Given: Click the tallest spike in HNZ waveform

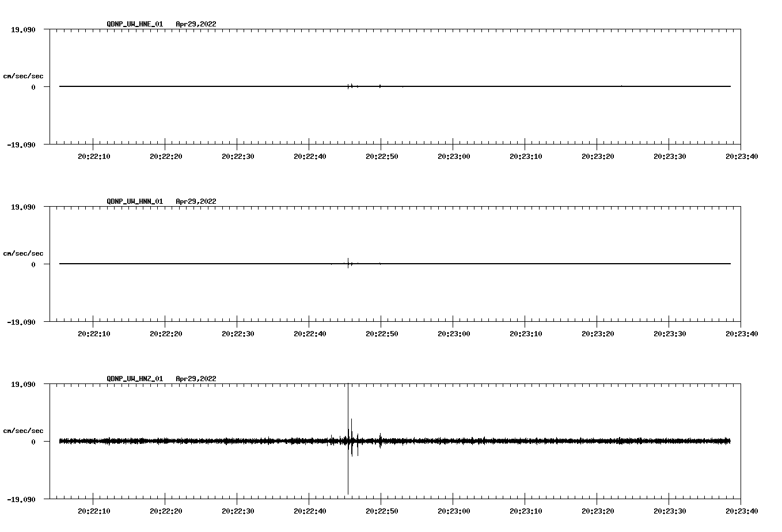Looking at the screenshot, I should [x=348, y=439].
